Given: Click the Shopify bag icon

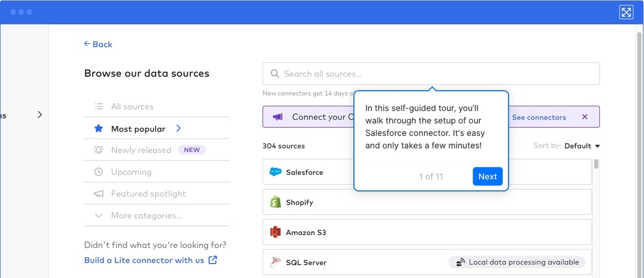Looking at the screenshot, I should [x=275, y=202].
